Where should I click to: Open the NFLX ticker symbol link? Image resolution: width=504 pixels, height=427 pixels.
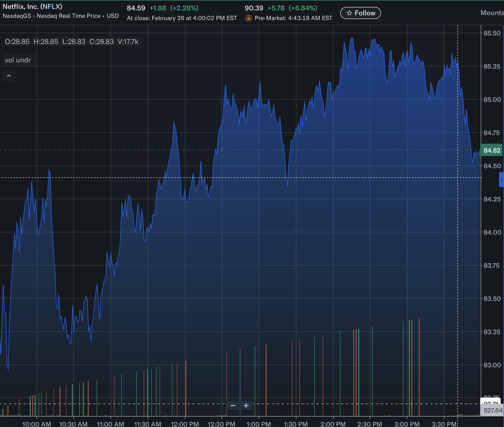[x=51, y=6]
